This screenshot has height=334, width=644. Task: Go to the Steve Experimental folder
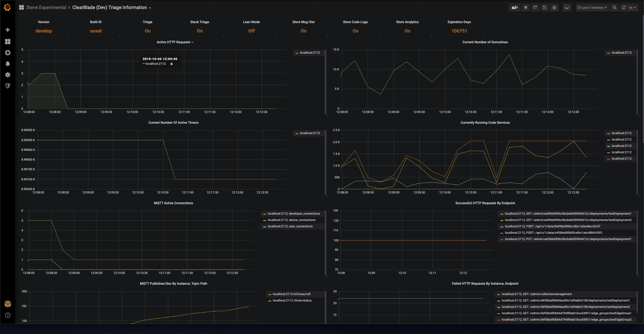[46, 7]
